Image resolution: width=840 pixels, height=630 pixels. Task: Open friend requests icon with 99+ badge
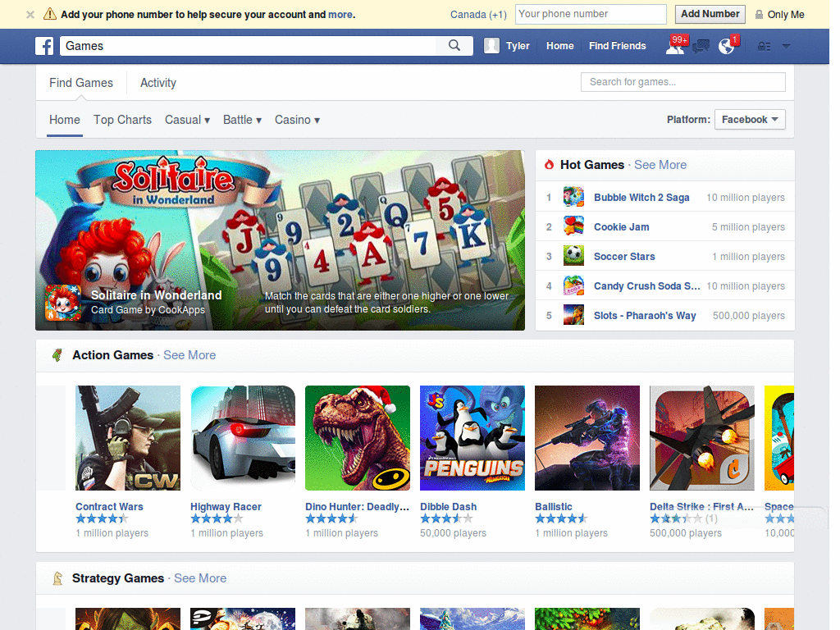(x=675, y=46)
